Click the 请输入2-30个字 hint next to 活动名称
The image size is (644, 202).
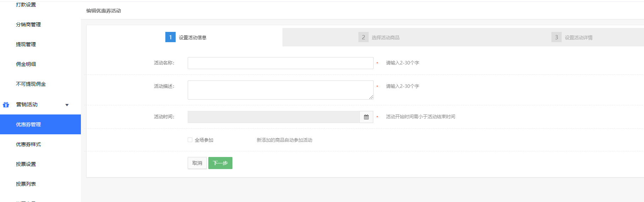tap(402, 63)
